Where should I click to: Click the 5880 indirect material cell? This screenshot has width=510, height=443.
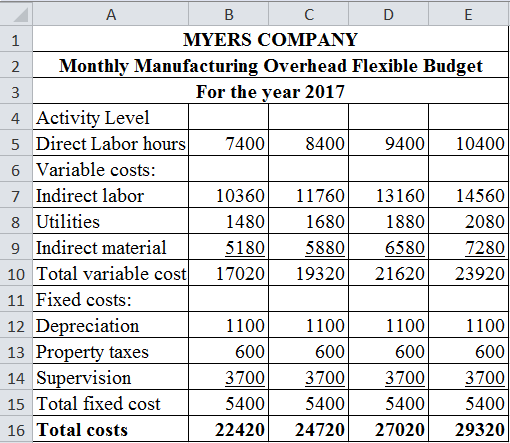pyautogui.click(x=309, y=247)
